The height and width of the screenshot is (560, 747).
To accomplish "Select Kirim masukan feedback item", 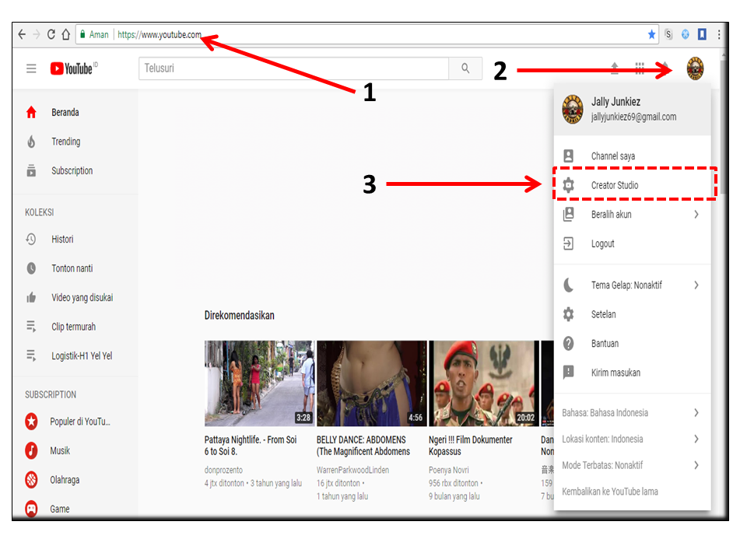I will pos(632,373).
